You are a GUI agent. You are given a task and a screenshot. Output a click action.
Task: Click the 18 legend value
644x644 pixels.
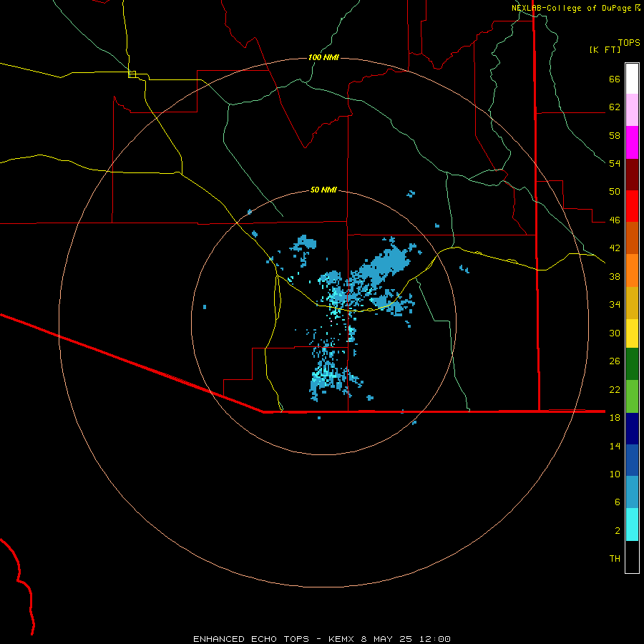[x=615, y=418]
